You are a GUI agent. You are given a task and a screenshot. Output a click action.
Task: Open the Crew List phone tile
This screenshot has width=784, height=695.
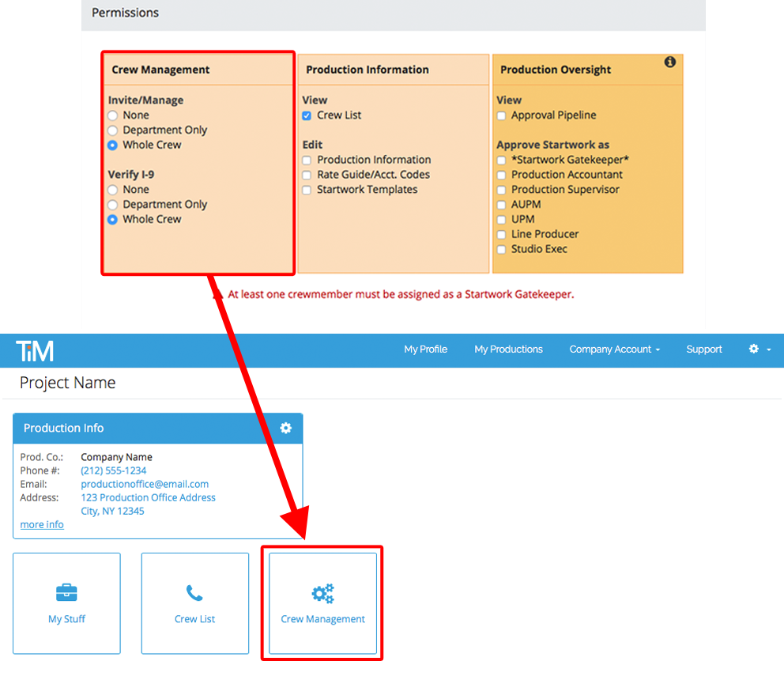(194, 603)
